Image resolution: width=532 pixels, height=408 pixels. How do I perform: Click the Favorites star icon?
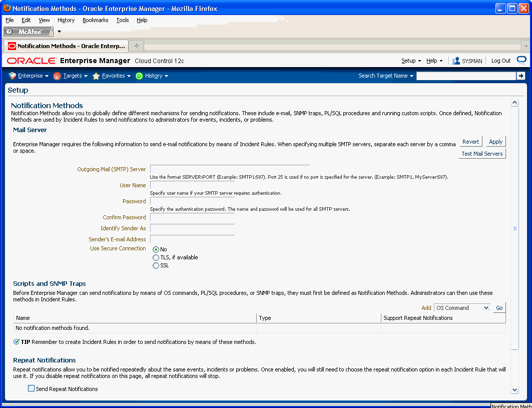coord(96,76)
